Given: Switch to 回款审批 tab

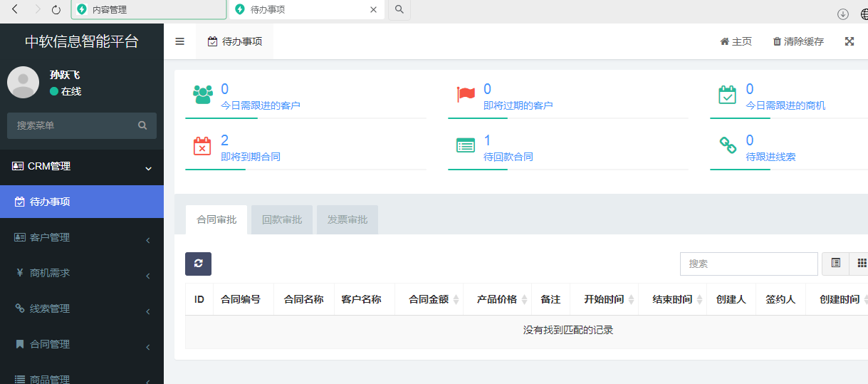Looking at the screenshot, I should (x=282, y=219).
